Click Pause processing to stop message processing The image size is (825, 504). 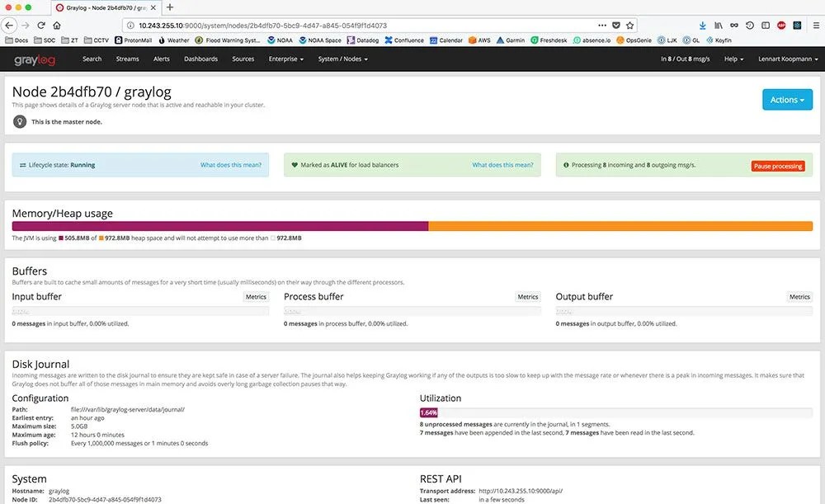pyautogui.click(x=779, y=165)
